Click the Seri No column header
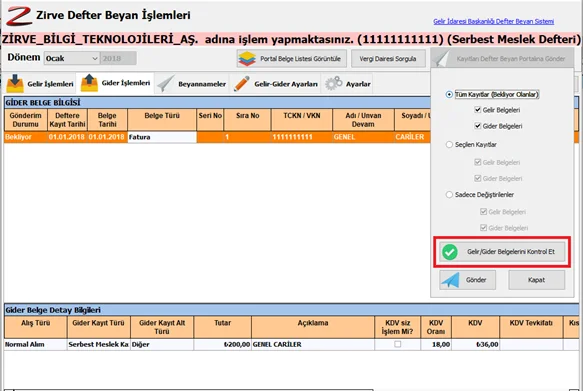The image size is (583, 391). 210,120
